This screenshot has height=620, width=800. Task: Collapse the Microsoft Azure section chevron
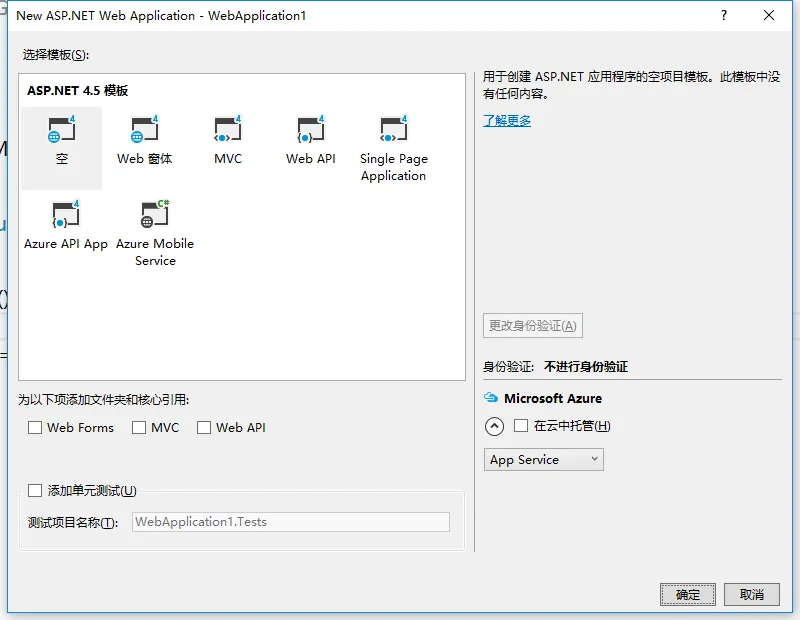tap(494, 426)
